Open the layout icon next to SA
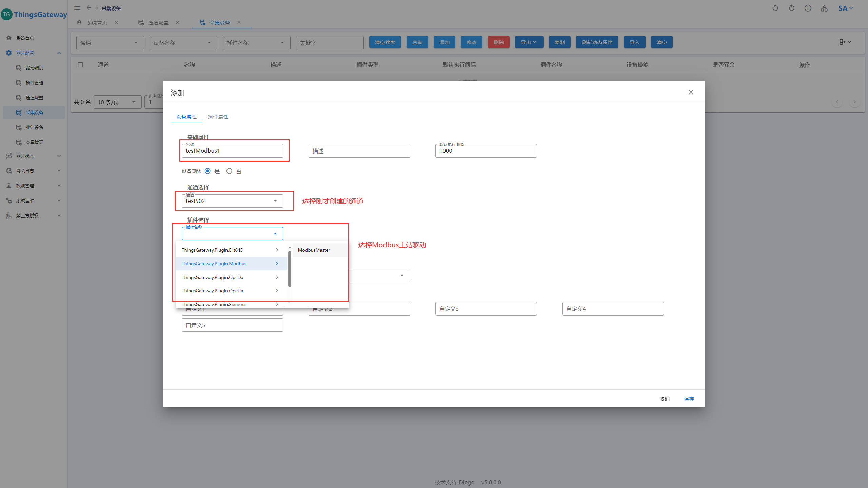The height and width of the screenshot is (488, 868). [x=824, y=8]
